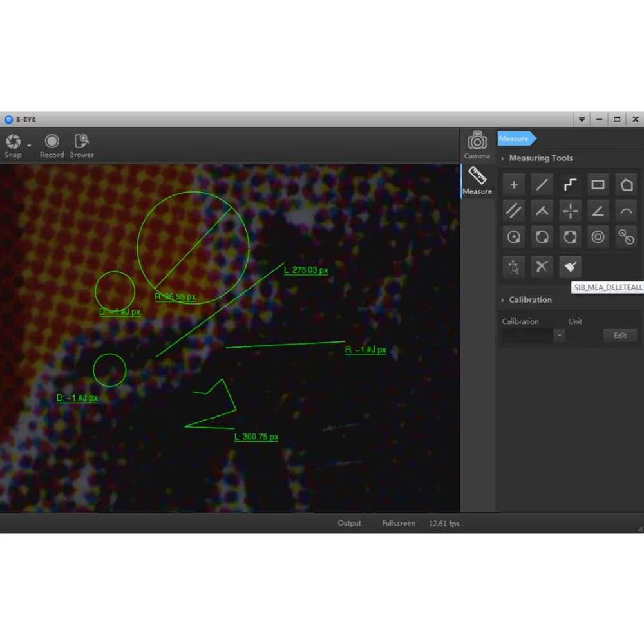Viewport: 644px width, 644px height.
Task: Click the delete selected measurement X icon
Action: pos(542,267)
